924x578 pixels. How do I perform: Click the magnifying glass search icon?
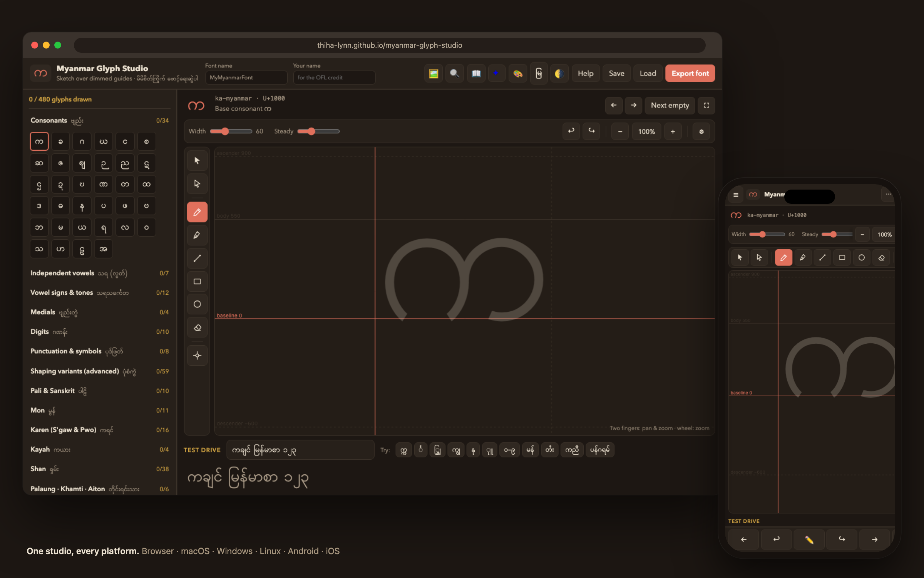tap(454, 73)
